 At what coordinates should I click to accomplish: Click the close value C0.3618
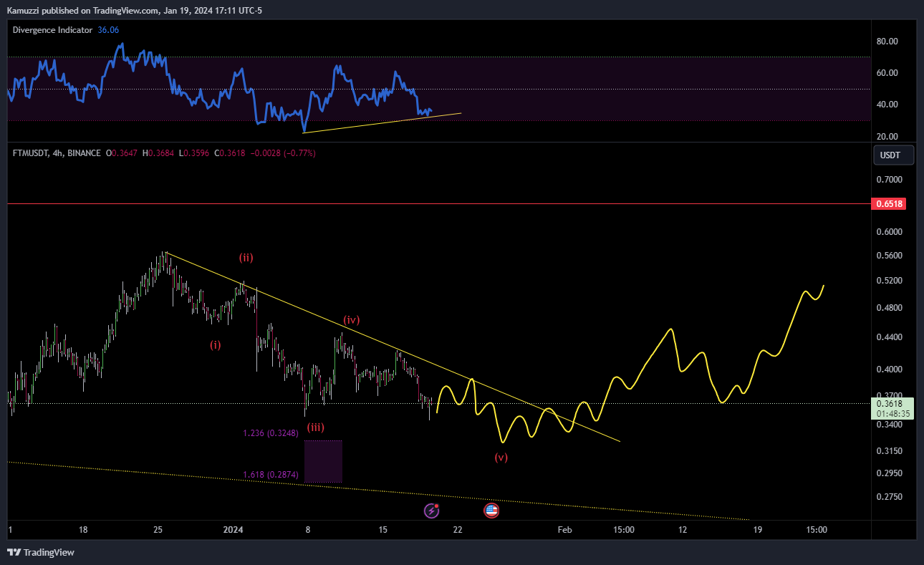pyautogui.click(x=230, y=153)
